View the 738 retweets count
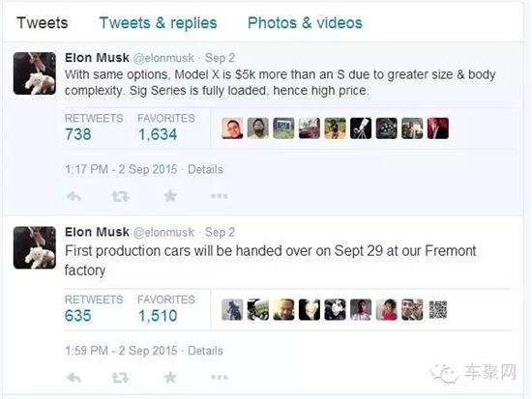 tap(78, 134)
